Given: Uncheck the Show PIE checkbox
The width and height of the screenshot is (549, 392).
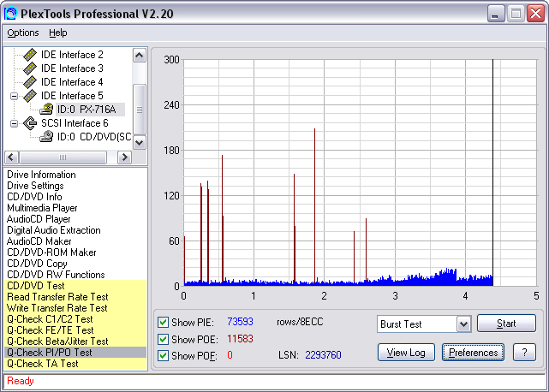Looking at the screenshot, I should [163, 322].
